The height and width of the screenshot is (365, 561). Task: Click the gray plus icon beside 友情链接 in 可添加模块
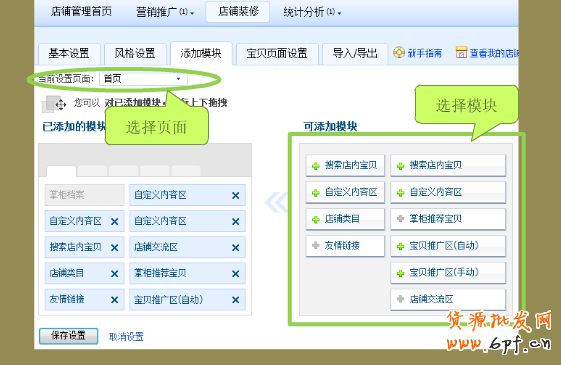click(x=316, y=245)
